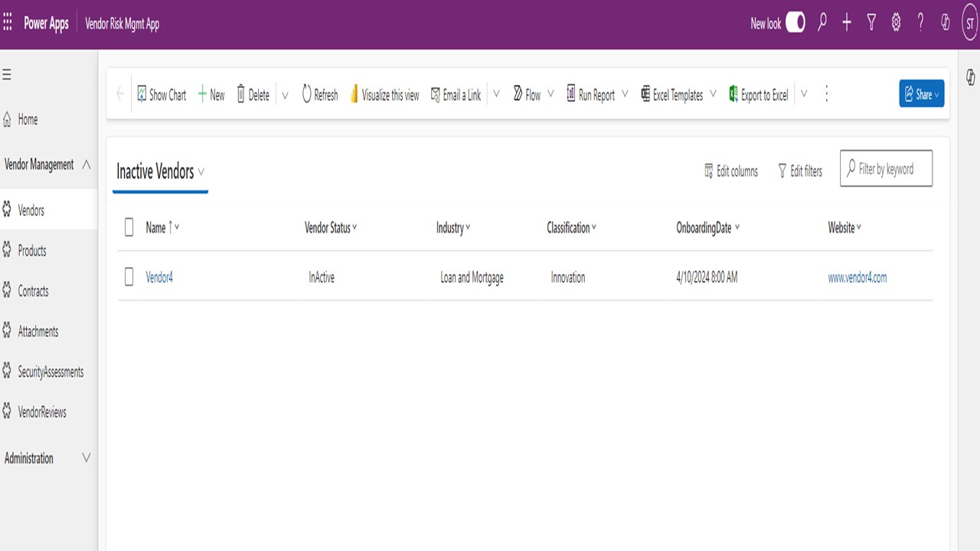The height and width of the screenshot is (551, 980).
Task: Open the Industry column header menu
Action: [453, 227]
